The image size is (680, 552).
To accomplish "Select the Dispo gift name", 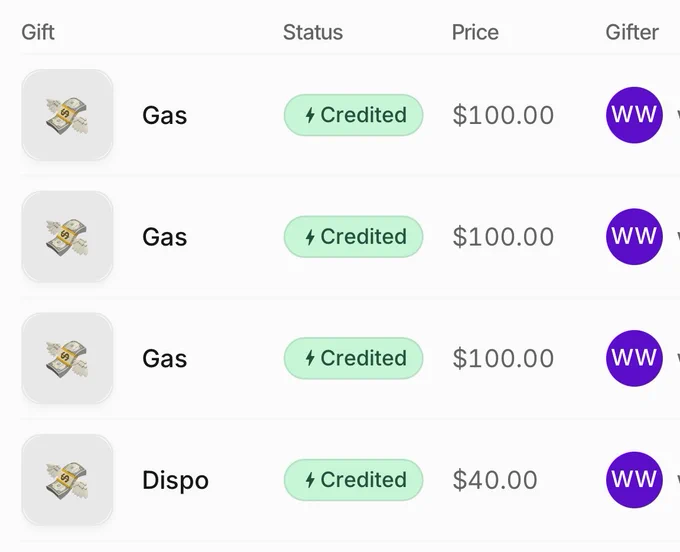I will pyautogui.click(x=176, y=480).
